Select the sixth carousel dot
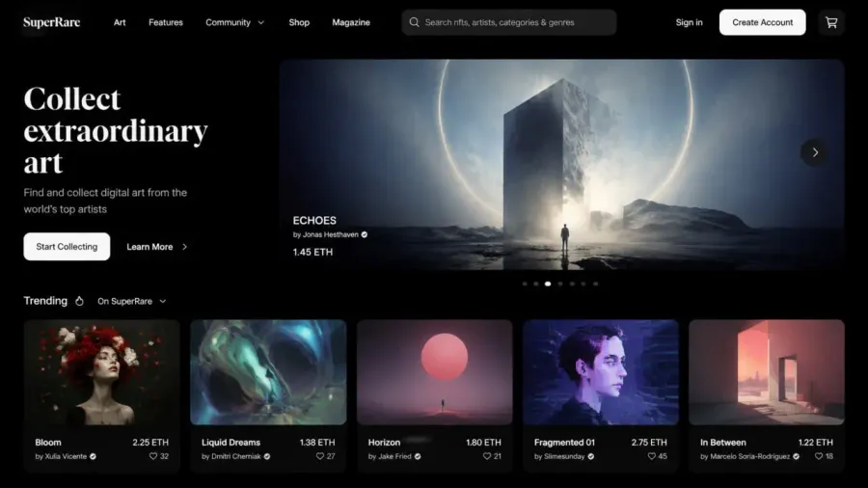Image resolution: width=868 pixels, height=488 pixels. click(x=583, y=284)
